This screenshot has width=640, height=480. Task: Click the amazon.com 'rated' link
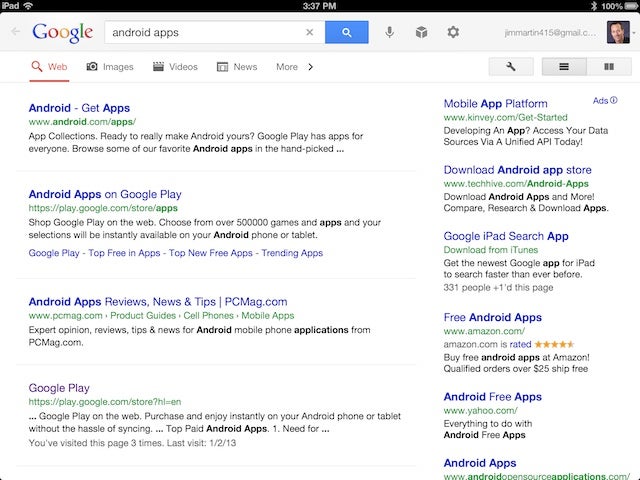point(520,344)
